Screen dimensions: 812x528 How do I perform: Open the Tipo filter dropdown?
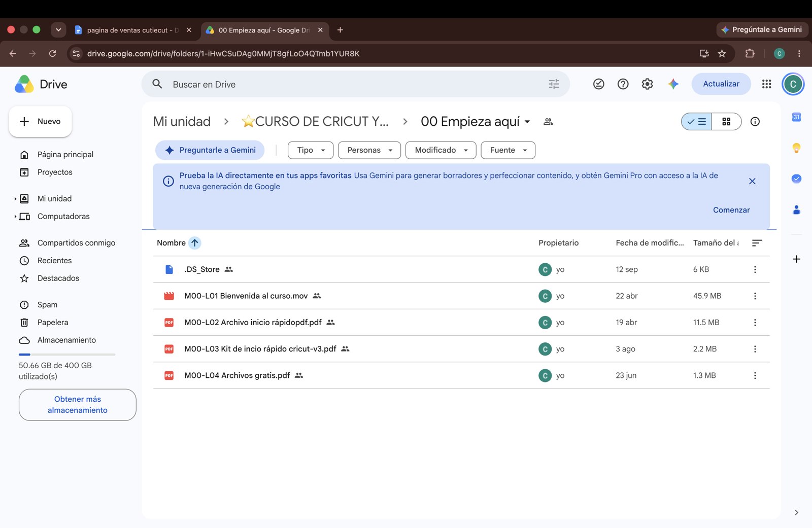311,150
